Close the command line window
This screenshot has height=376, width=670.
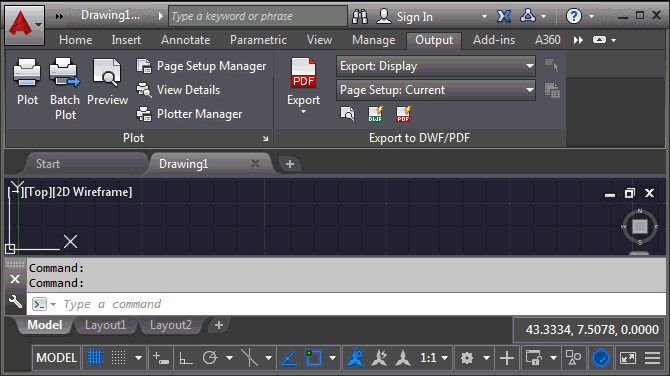tap(15, 279)
